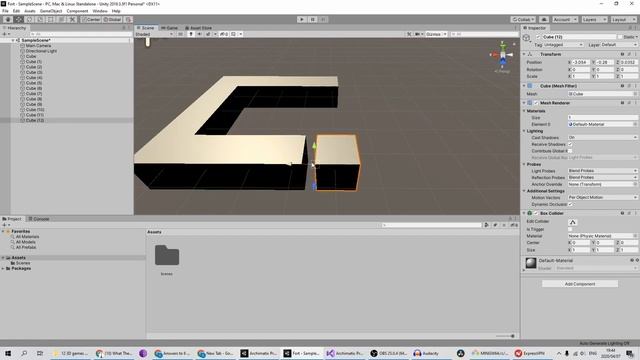Open the scene tools wrench icon
The height and width of the screenshot is (360, 640).
click(409, 34)
